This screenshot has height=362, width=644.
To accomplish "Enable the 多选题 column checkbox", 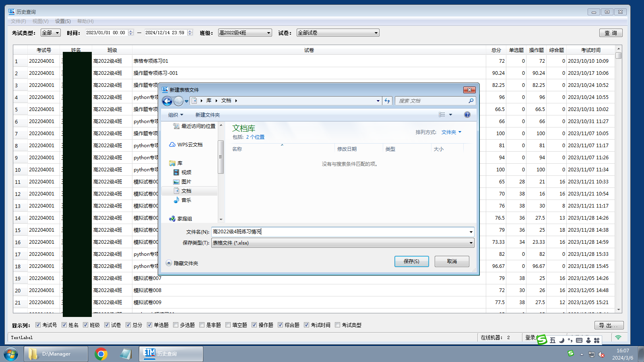I will (x=176, y=325).
